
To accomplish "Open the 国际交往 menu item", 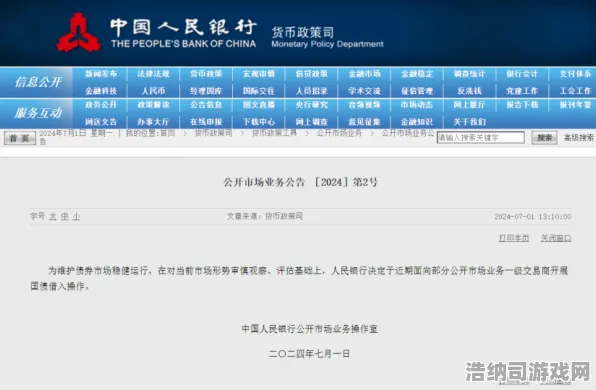I will [x=259, y=91].
